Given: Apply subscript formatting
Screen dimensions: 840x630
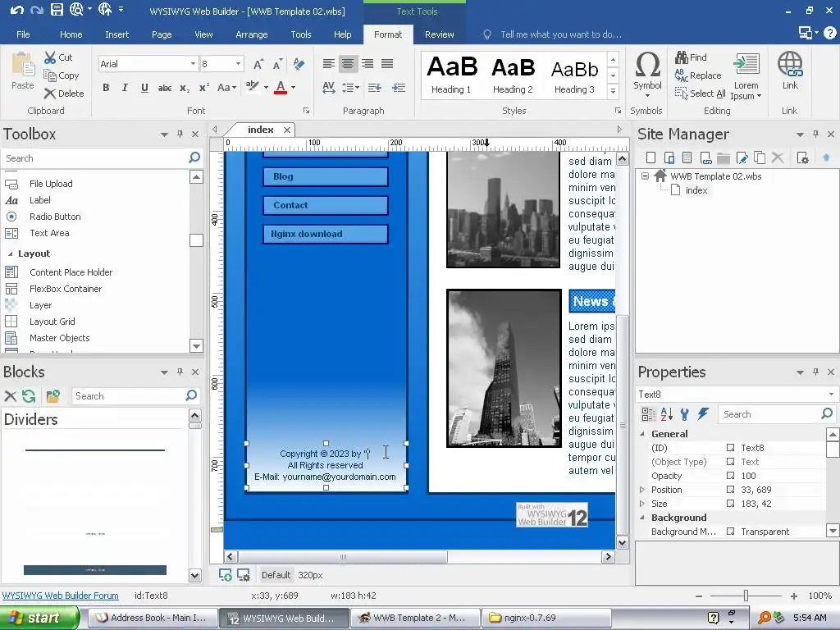Looking at the screenshot, I should 185,88.
